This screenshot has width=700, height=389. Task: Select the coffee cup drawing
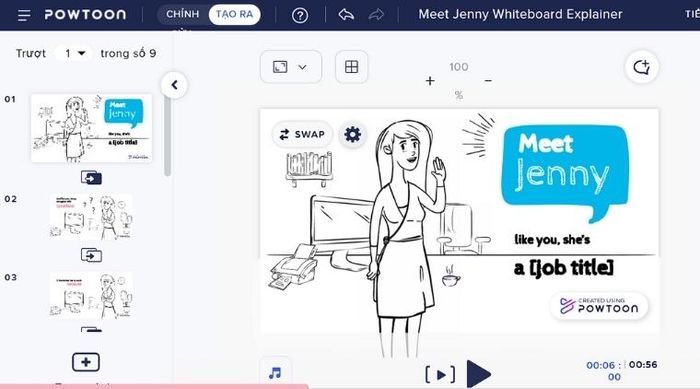point(451,276)
